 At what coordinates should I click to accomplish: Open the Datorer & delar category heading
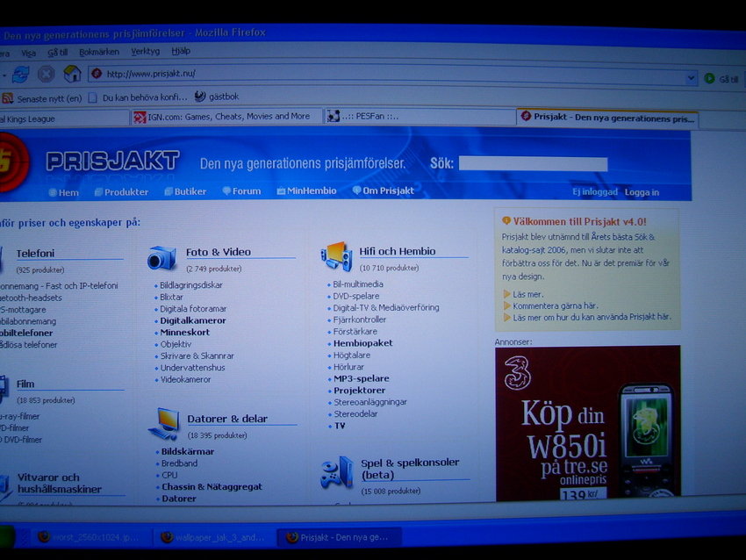[x=227, y=419]
